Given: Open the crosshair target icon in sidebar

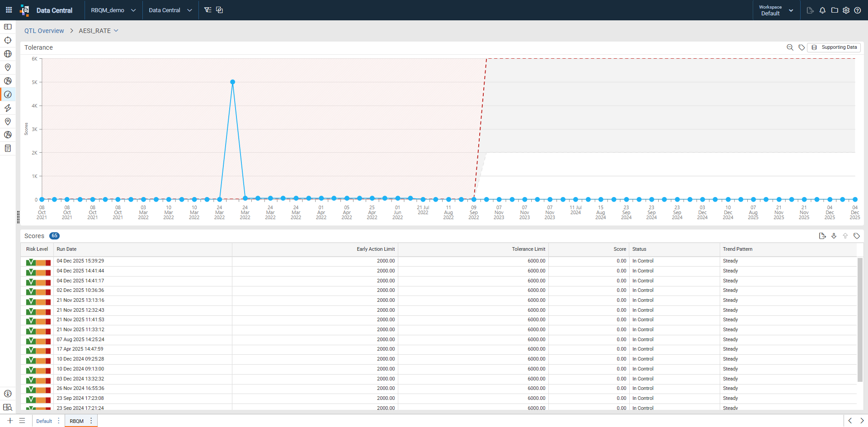Looking at the screenshot, I should 8,40.
